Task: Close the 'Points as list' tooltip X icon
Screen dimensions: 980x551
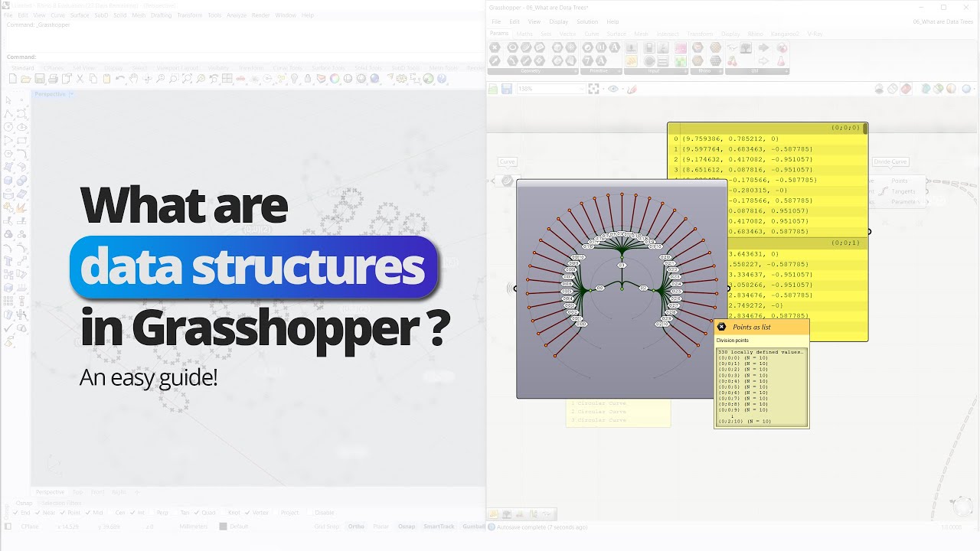Action: (721, 327)
